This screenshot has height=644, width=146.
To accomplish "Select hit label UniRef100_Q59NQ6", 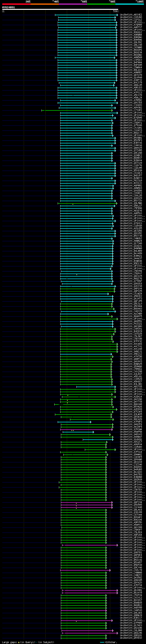I will pos(131,366).
